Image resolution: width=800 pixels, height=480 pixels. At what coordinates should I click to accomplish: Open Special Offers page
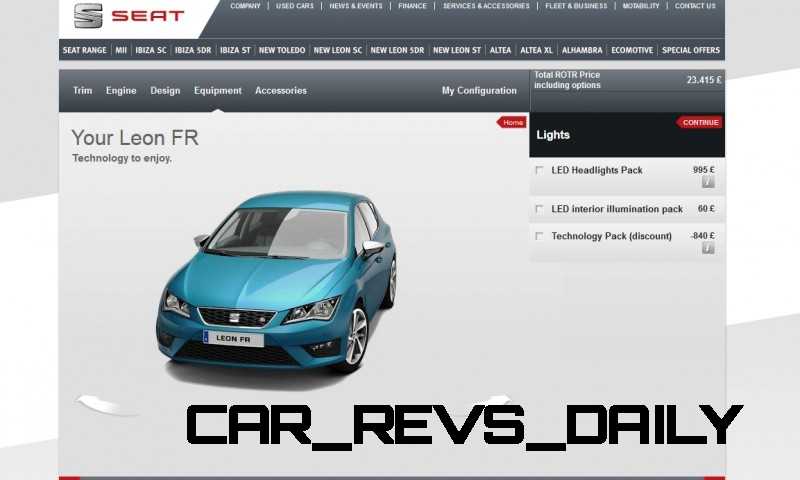pos(691,50)
